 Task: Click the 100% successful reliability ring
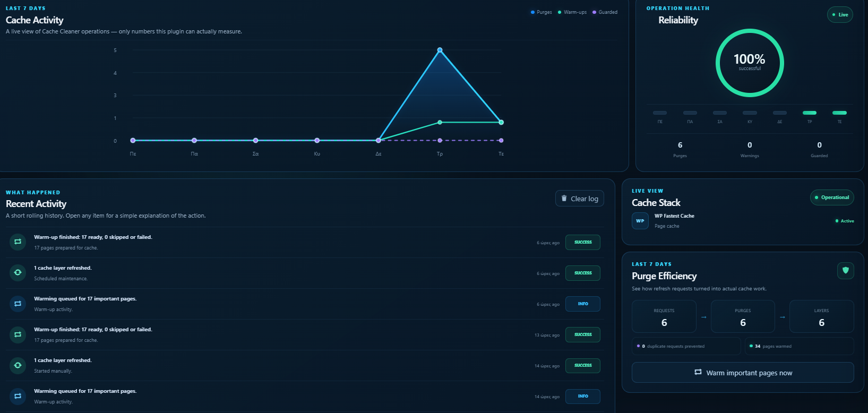750,63
